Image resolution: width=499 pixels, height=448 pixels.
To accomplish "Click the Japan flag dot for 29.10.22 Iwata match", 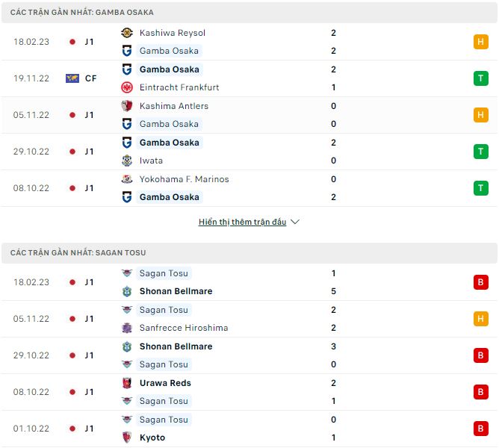I will [x=72, y=152].
